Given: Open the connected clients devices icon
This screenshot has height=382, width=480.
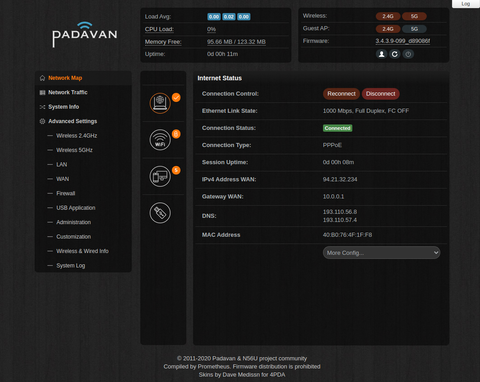Looking at the screenshot, I should [x=160, y=176].
